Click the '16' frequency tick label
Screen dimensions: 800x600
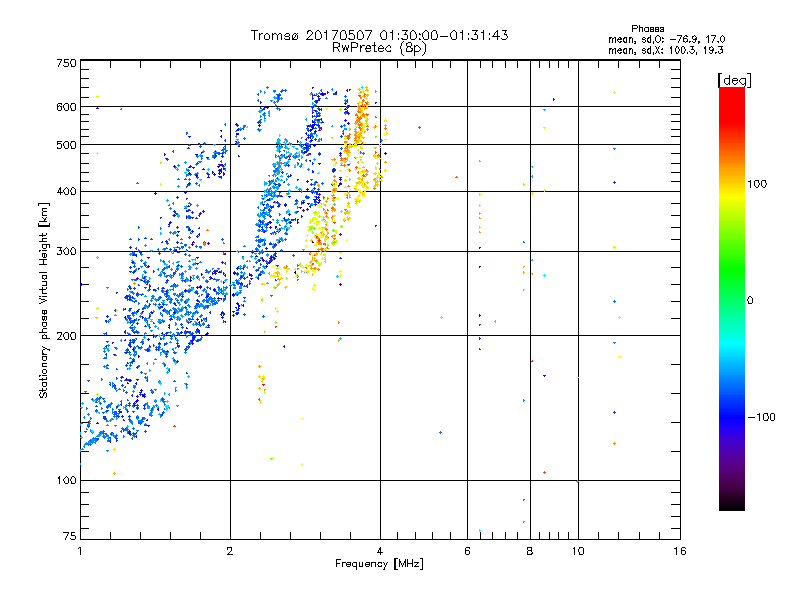click(x=680, y=551)
